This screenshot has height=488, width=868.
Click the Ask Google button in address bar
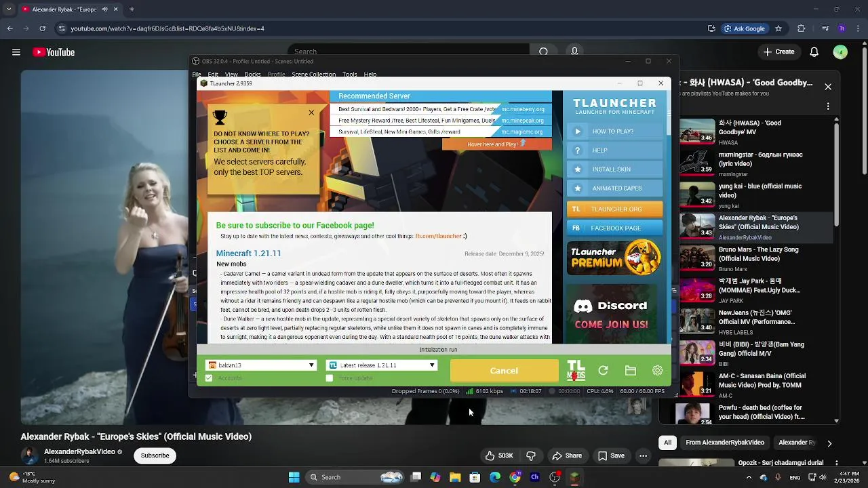coord(745,28)
